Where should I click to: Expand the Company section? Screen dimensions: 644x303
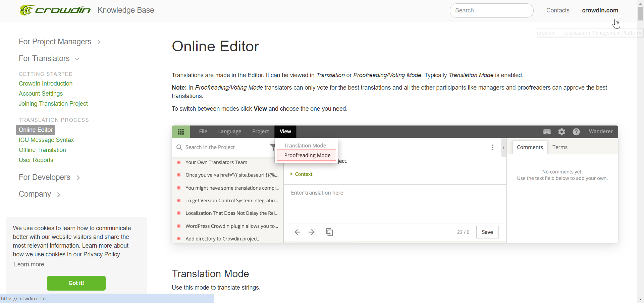[x=40, y=194]
